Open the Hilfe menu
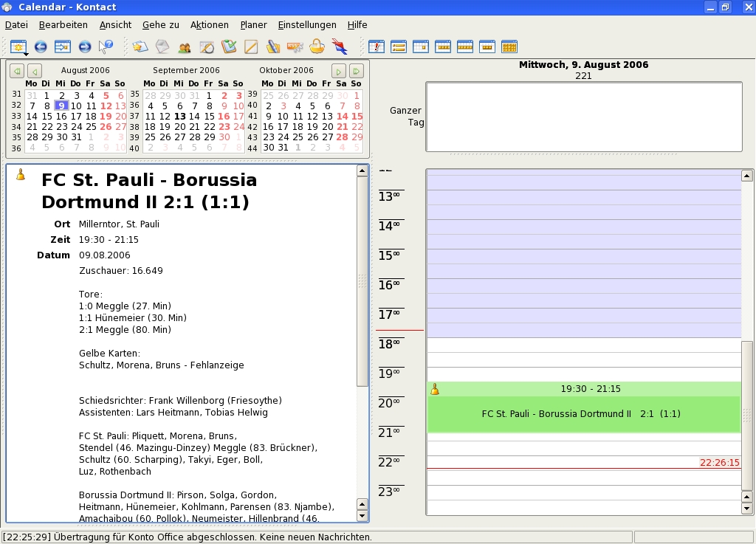Image resolution: width=756 pixels, height=544 pixels. [357, 24]
